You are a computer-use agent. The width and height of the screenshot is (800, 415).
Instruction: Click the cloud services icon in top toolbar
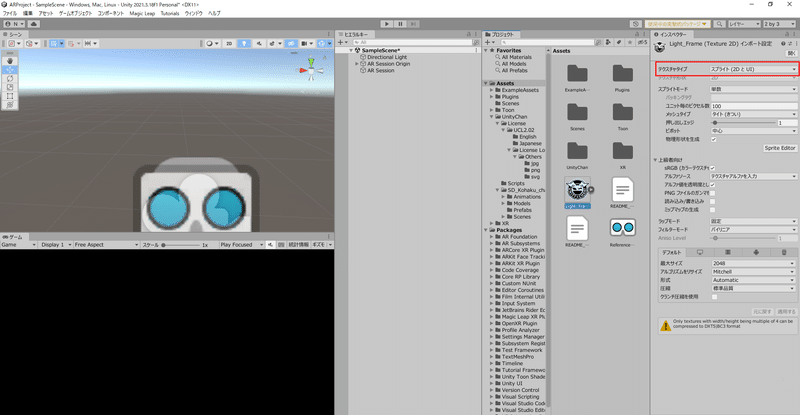tap(34, 24)
